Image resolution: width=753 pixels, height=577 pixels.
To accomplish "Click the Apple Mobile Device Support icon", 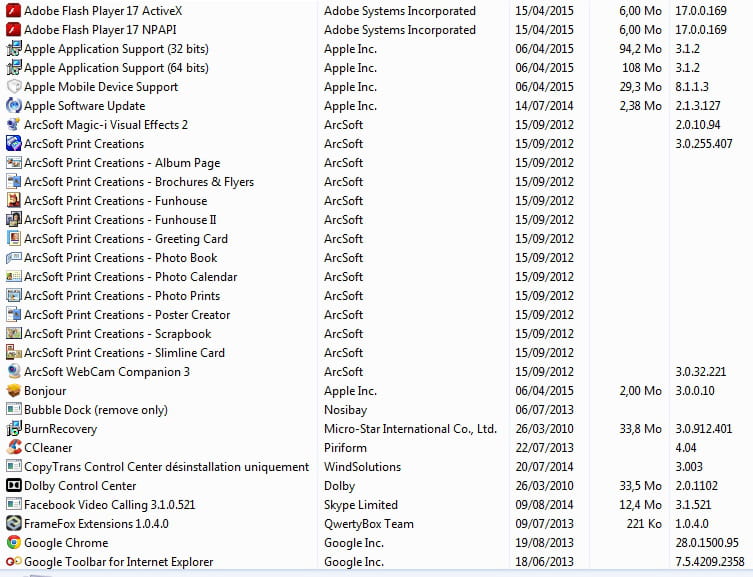I will (13, 86).
